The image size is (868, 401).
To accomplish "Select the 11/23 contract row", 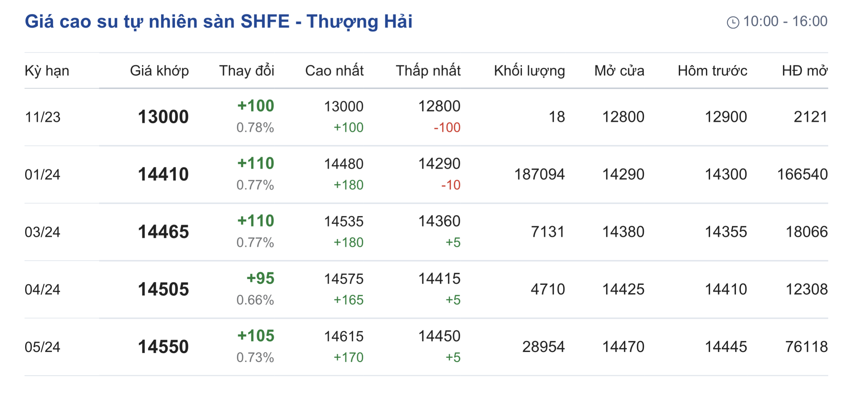I will (42, 117).
